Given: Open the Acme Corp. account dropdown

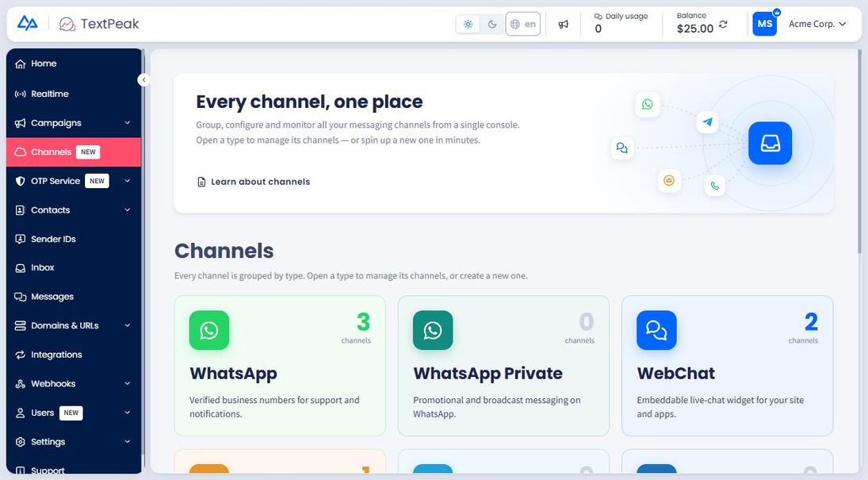Looking at the screenshot, I should [817, 24].
